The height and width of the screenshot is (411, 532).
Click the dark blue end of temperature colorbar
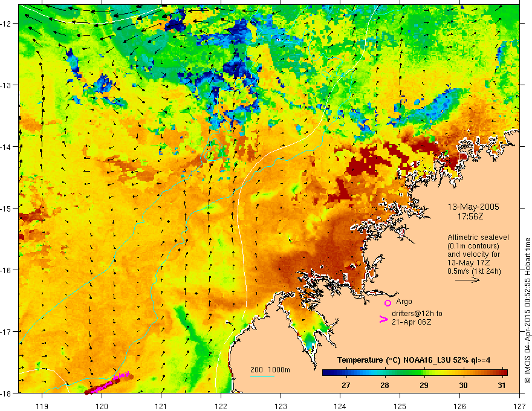(x=328, y=373)
